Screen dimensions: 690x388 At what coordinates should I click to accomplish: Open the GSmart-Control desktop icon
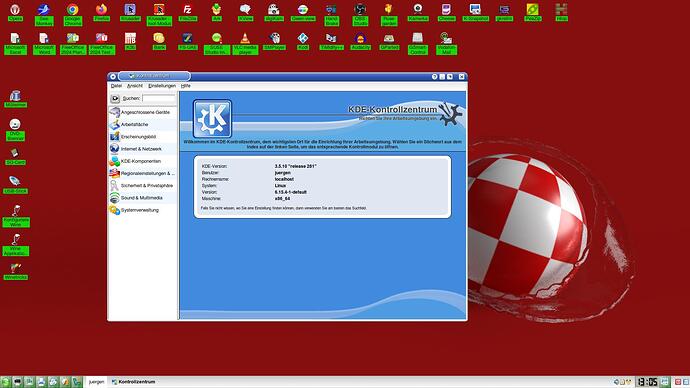click(x=418, y=44)
